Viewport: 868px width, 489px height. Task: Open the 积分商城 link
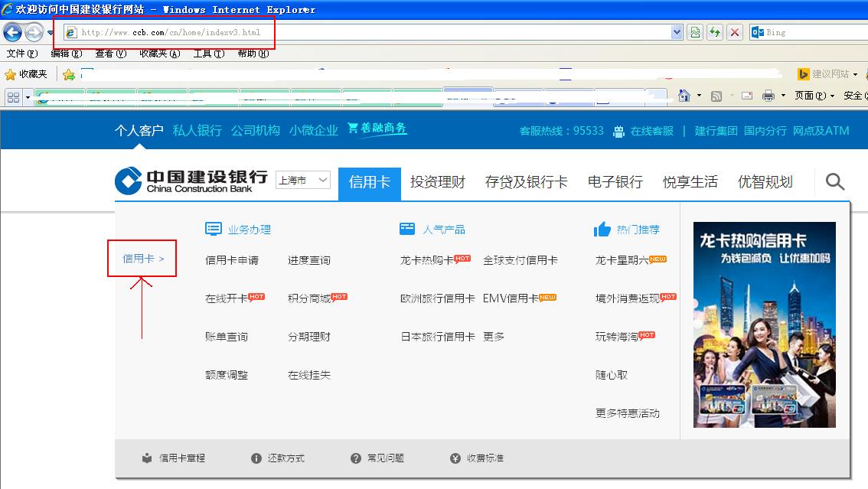309,298
